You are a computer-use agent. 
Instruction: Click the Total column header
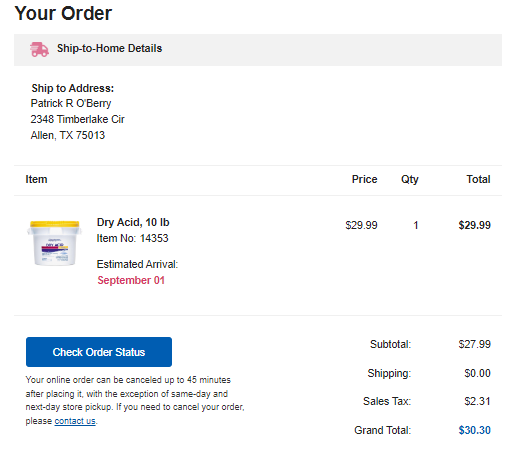tap(478, 179)
